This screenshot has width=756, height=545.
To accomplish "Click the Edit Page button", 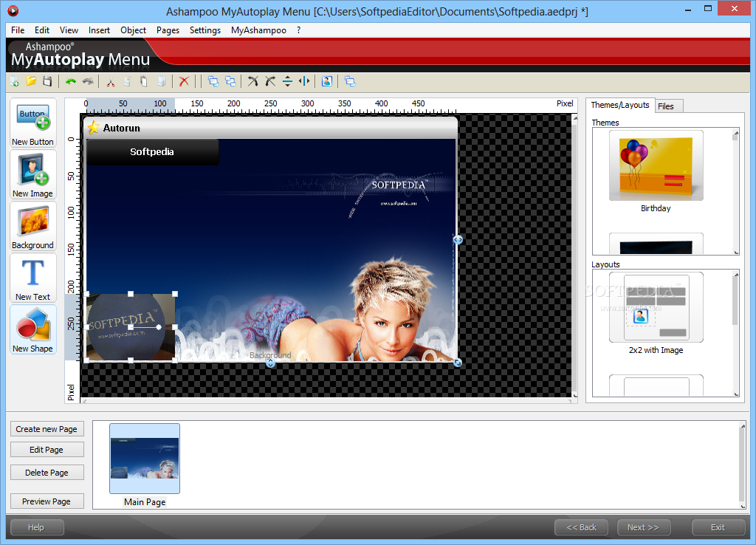I will coord(47,450).
